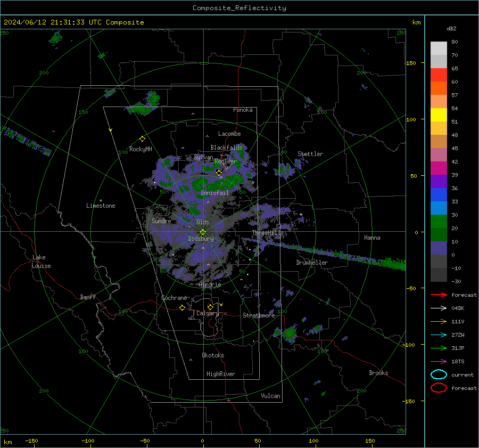
Task: Click the Hanna label
Action: coord(372,238)
